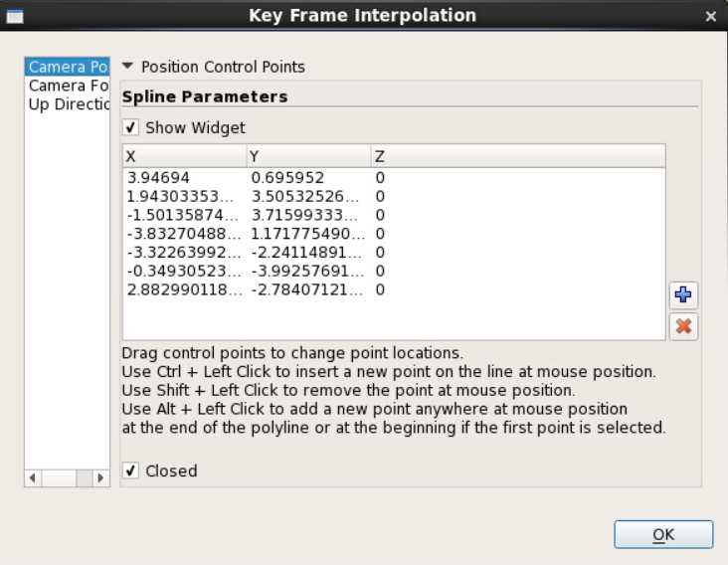Sort by the X column header
This screenshot has width=728, height=565.
(184, 156)
